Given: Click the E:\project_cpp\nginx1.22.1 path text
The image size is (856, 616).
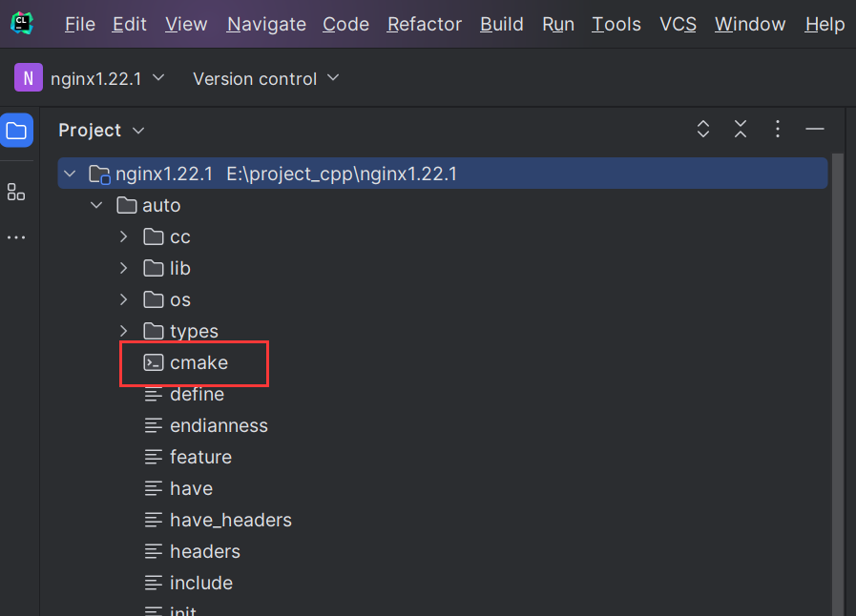Looking at the screenshot, I should 342,175.
